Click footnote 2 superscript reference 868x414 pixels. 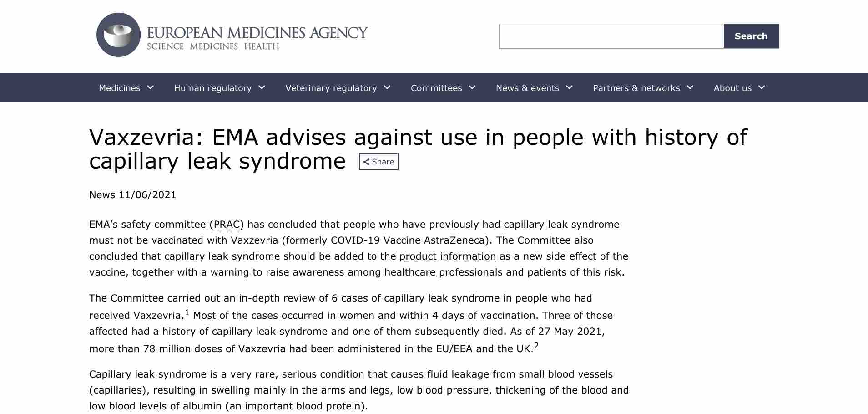(x=536, y=346)
